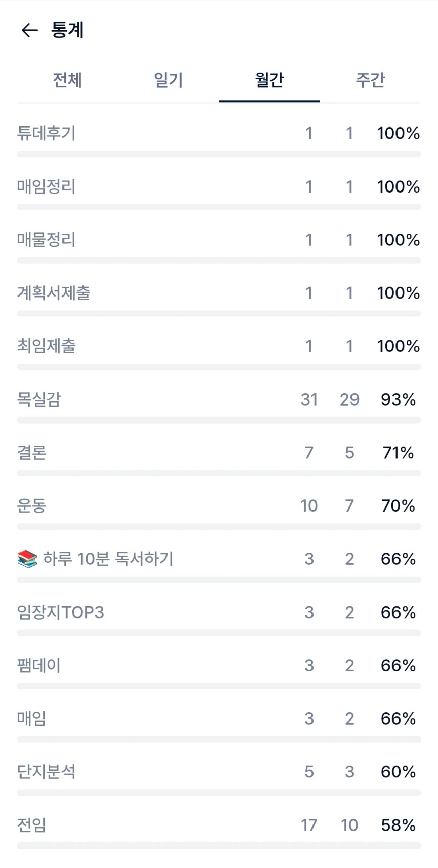This screenshot has height=868, width=438.
Task: Switch to the 전체 tab
Action: (68, 80)
